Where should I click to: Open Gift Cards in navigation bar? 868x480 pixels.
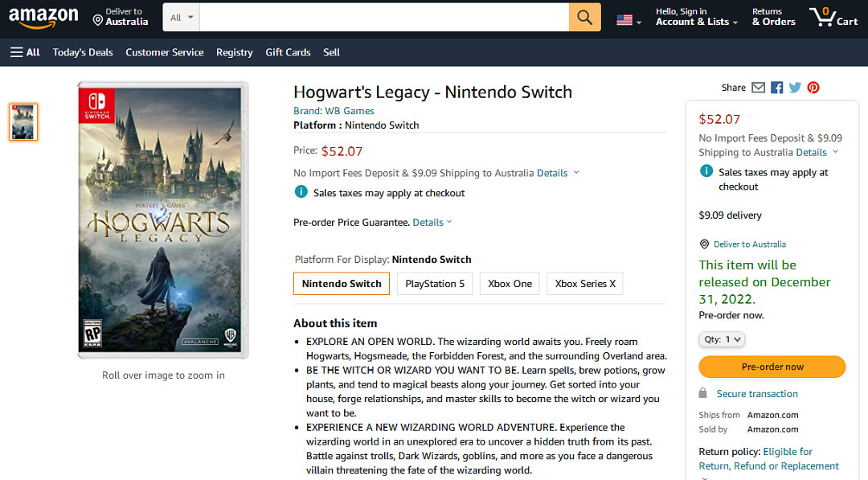coord(288,52)
